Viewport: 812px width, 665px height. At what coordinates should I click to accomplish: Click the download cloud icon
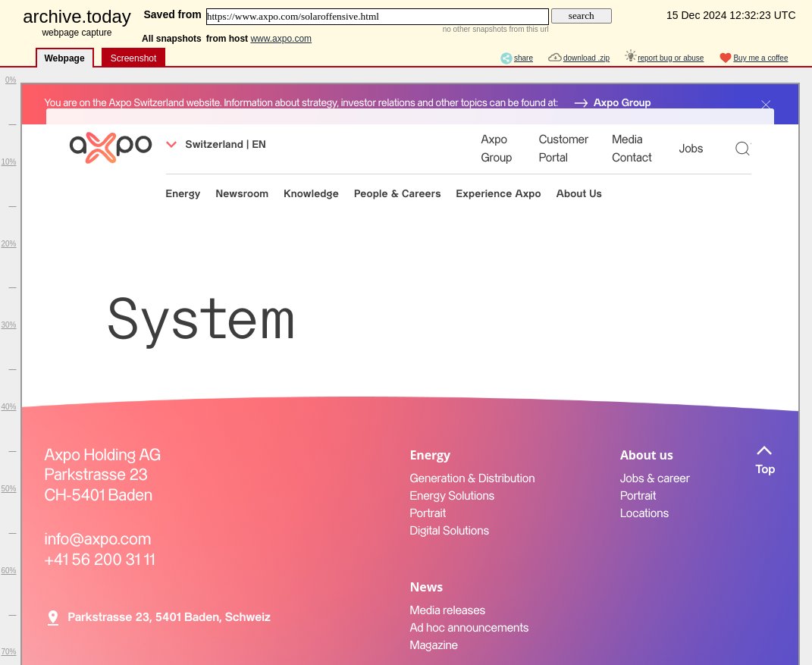tap(555, 58)
